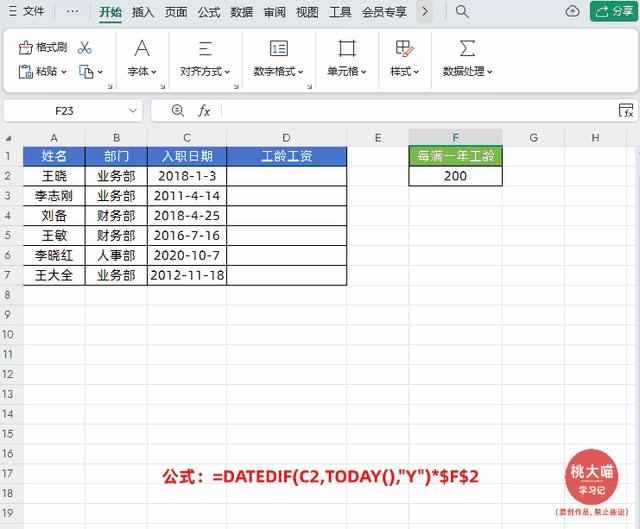Click date cell 2012-11-18

187,275
